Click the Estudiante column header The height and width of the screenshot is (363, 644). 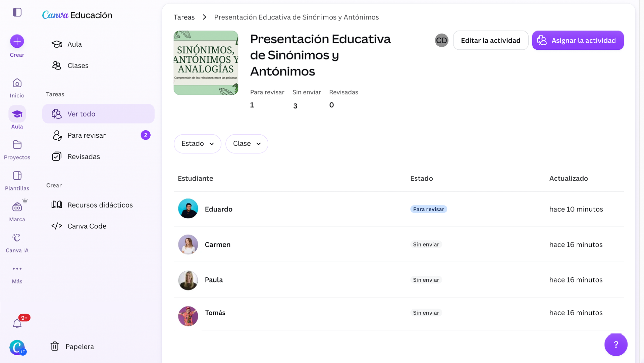[x=195, y=178]
